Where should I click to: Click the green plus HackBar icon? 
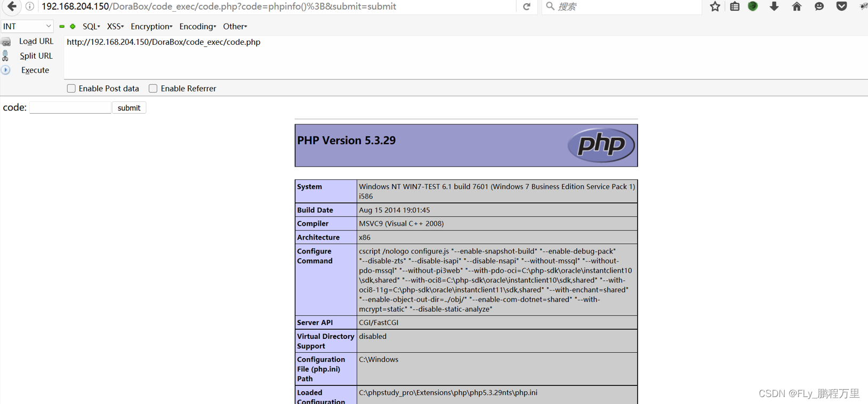pos(73,26)
